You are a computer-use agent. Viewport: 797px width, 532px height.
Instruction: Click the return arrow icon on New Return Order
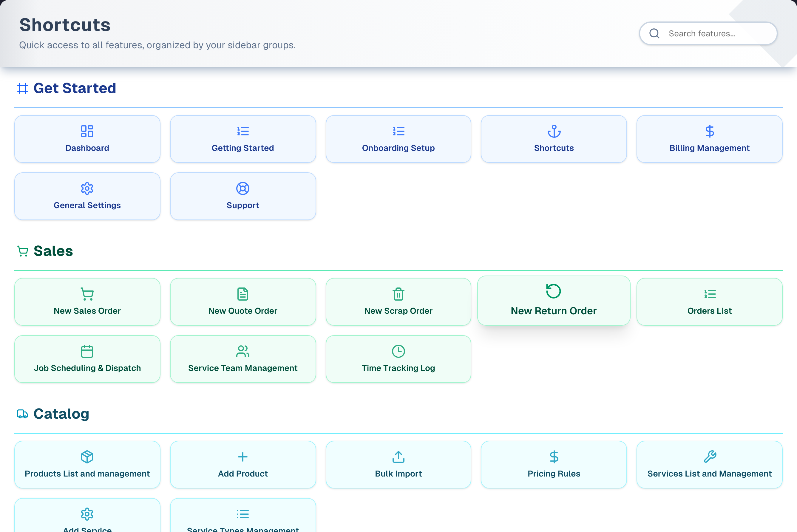click(x=553, y=291)
